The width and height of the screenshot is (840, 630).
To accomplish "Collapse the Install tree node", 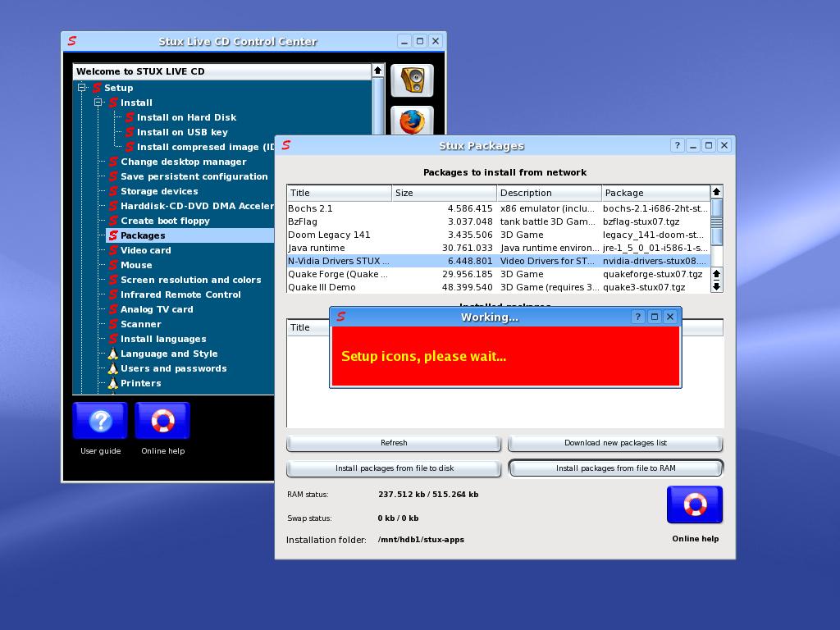I will 98,103.
